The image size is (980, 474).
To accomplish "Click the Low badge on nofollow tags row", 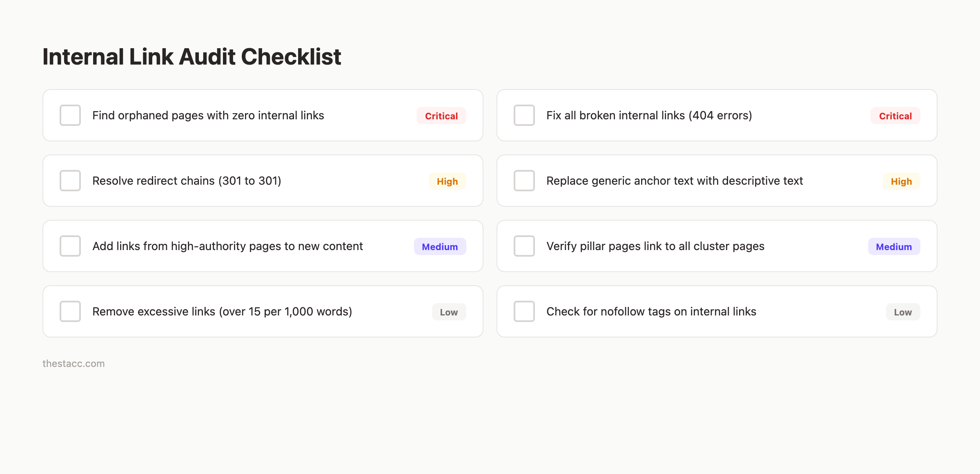I will pyautogui.click(x=902, y=312).
